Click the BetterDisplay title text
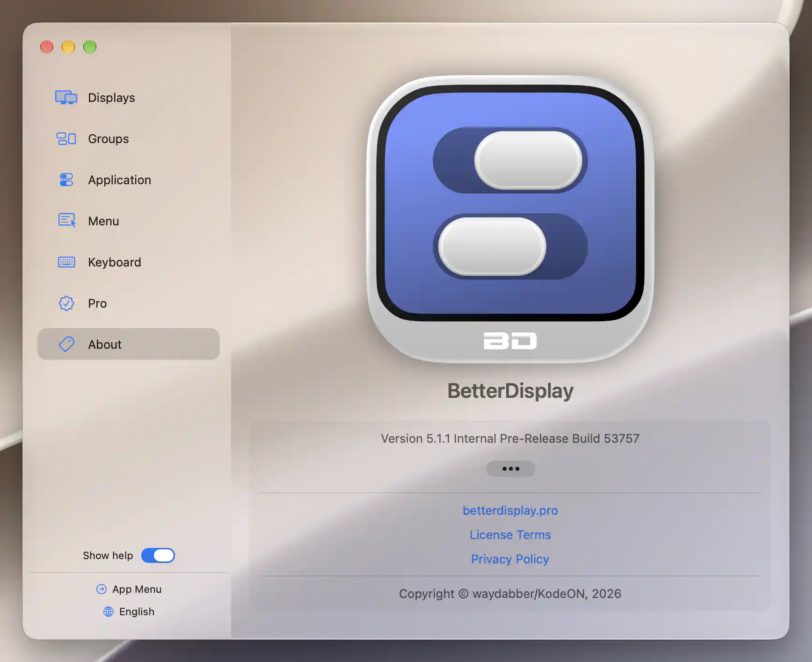 pos(510,391)
